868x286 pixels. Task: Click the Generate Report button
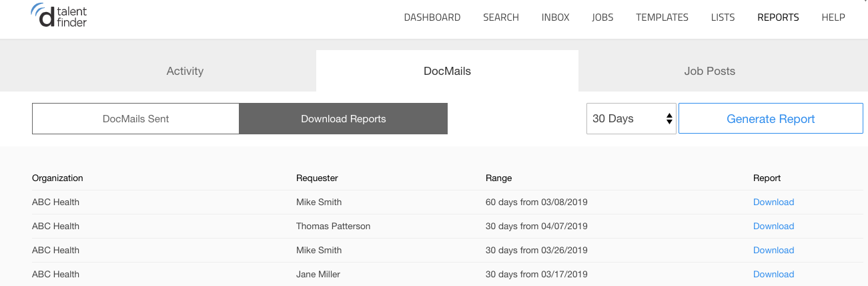click(x=771, y=118)
